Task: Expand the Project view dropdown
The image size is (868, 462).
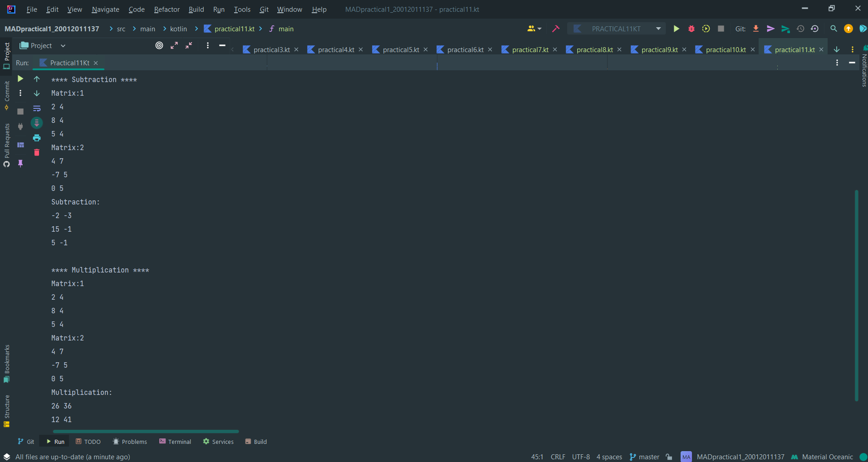Action: point(63,46)
